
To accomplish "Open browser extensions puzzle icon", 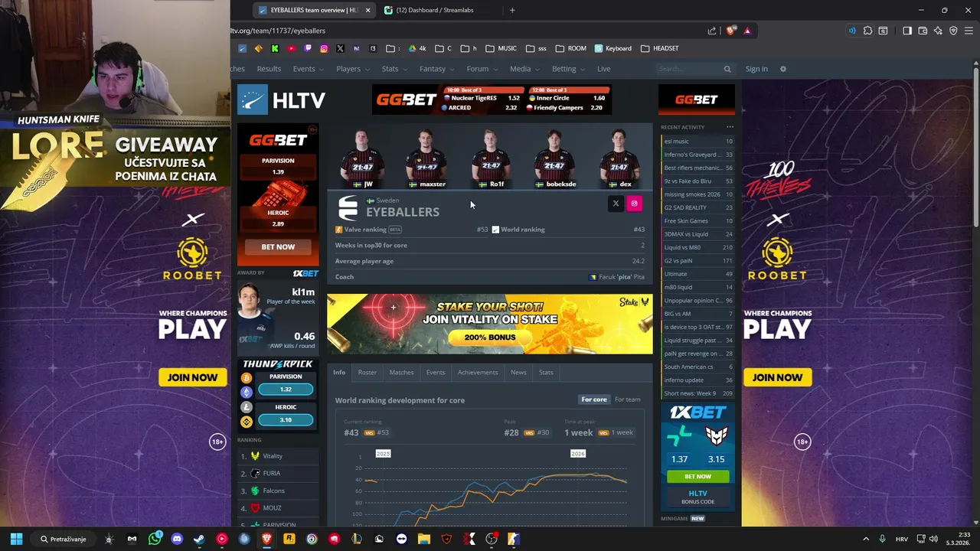I will 867,31.
